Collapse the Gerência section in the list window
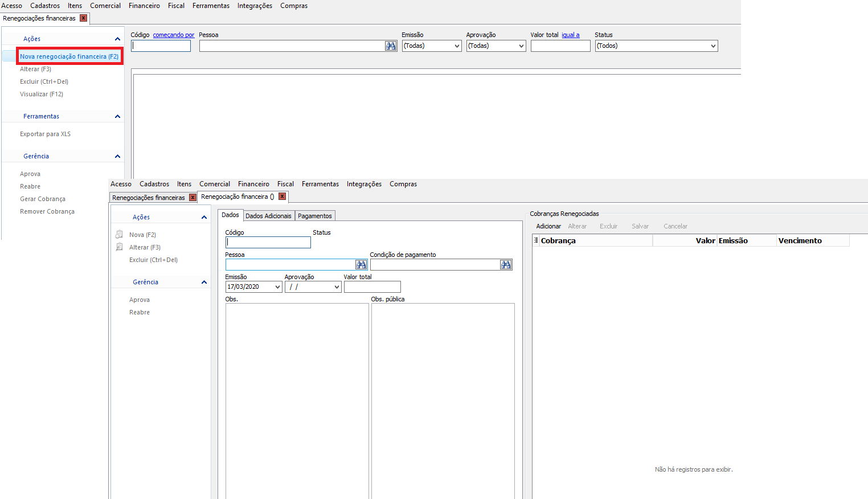 (117, 156)
